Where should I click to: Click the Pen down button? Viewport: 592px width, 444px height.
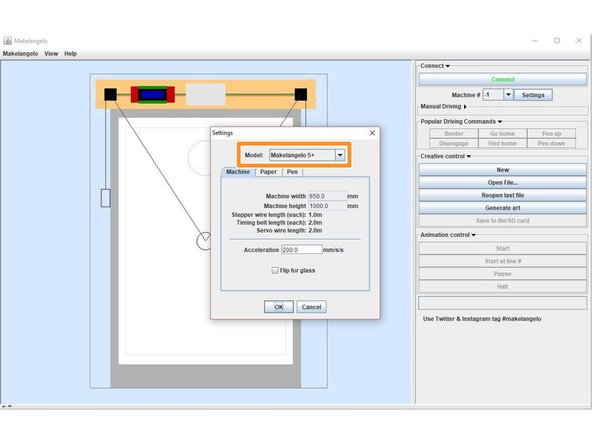tap(551, 143)
